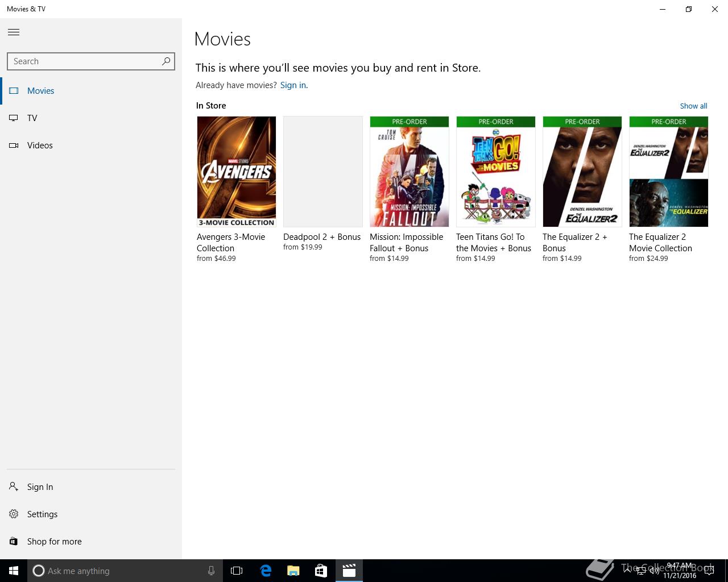Click the taskbar clock showing 9:47 AM
This screenshot has height=582, width=728.
680,571
